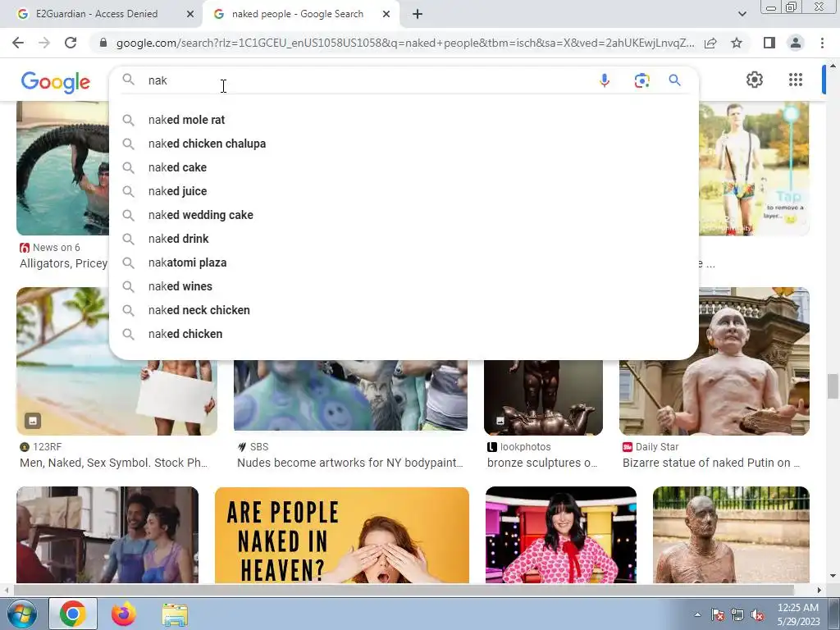Close the E2Guardian Access Denied tab
This screenshot has width=840, height=630.
190,14
